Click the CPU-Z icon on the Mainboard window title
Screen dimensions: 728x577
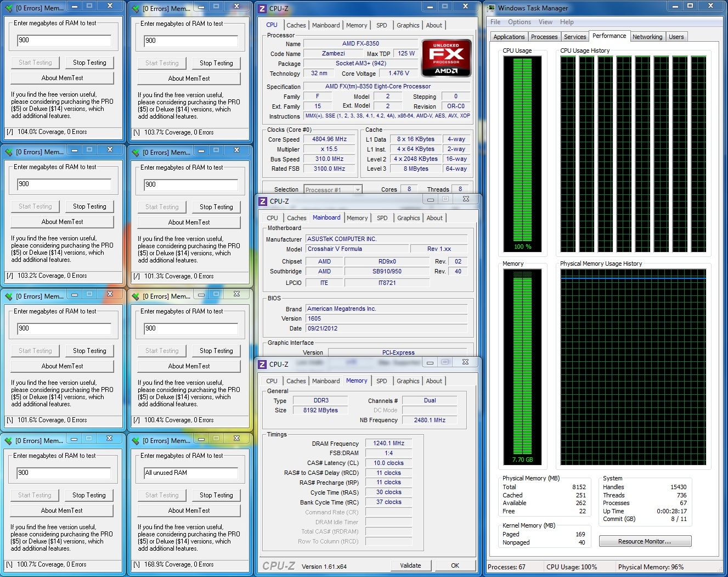coord(263,201)
